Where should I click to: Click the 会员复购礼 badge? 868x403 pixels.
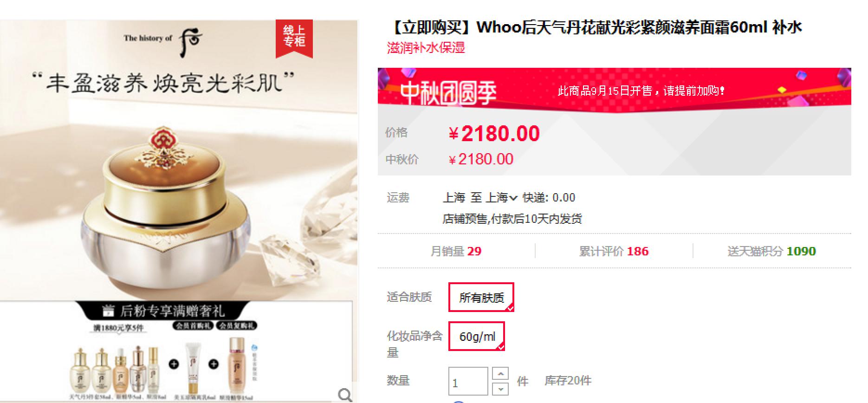236,325
